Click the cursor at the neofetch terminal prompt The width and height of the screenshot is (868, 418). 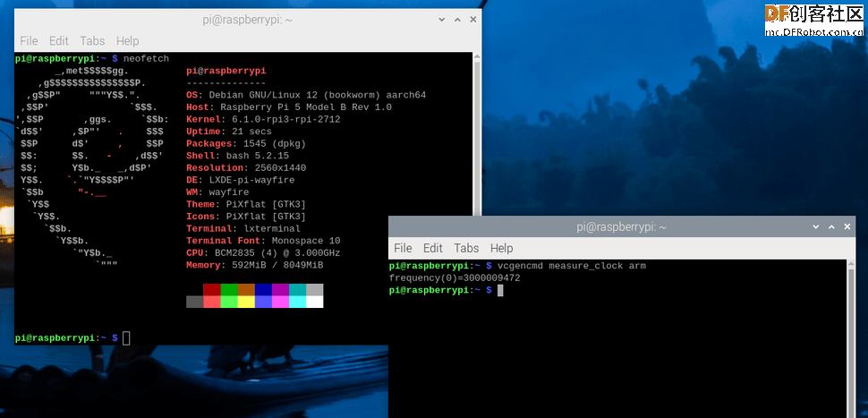click(x=126, y=337)
